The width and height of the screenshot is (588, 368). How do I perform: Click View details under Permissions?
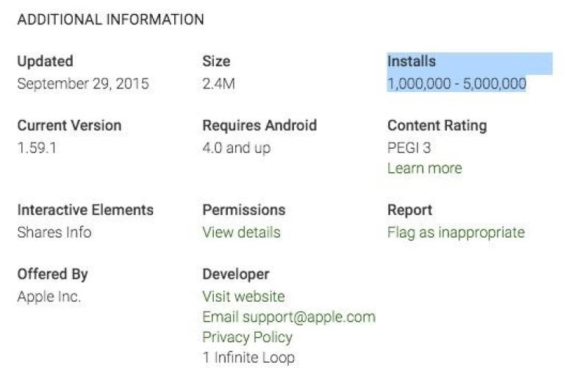241,233
